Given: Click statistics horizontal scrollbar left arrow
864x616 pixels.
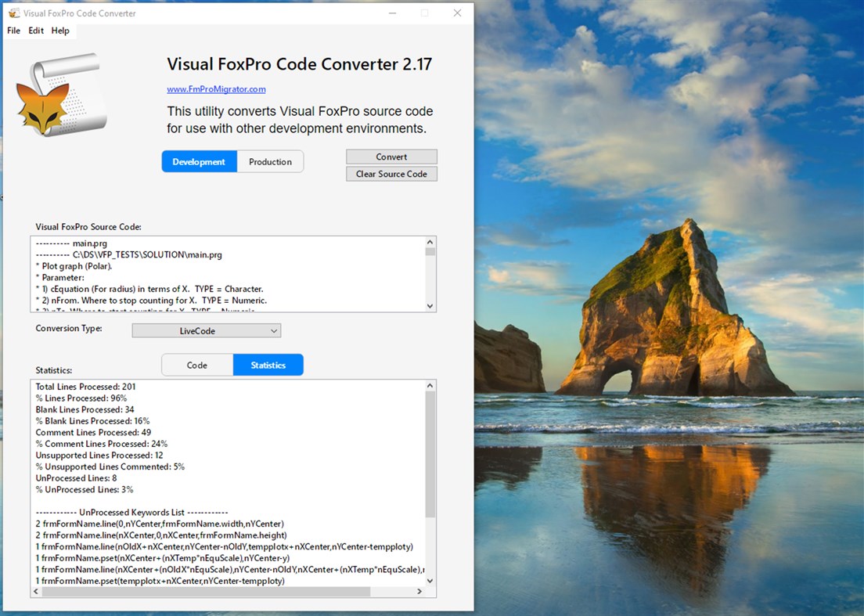Looking at the screenshot, I should (x=36, y=591).
